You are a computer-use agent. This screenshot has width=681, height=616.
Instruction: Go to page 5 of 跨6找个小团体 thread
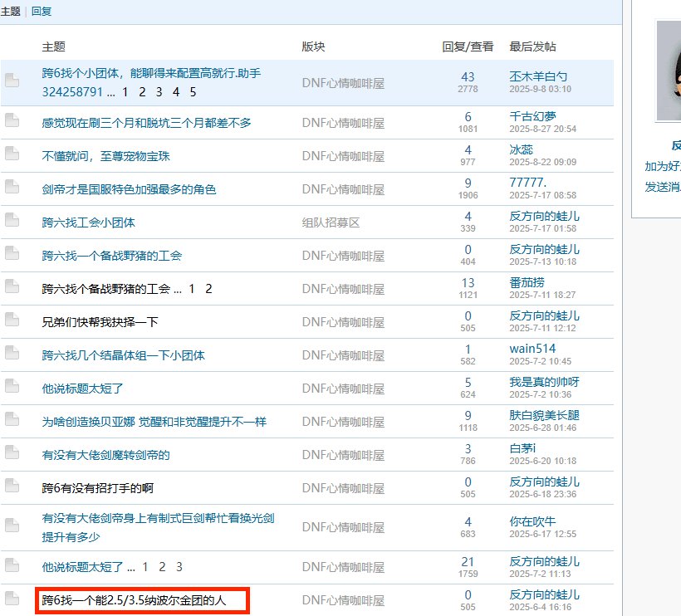point(193,92)
